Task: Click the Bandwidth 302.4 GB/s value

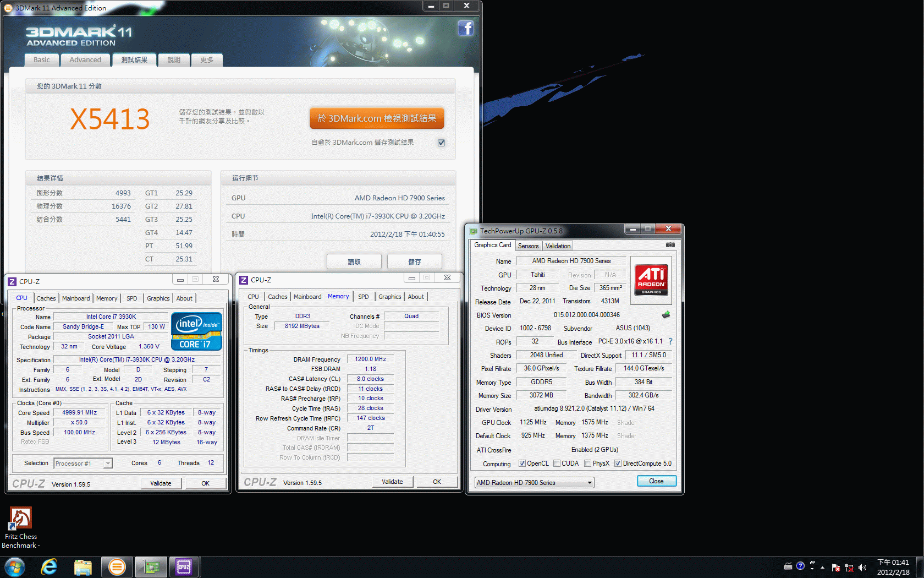Action: [x=643, y=395]
